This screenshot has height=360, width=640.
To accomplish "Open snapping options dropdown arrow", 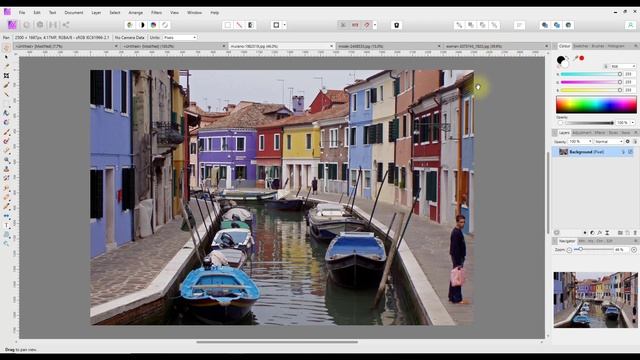I will (x=375, y=25).
